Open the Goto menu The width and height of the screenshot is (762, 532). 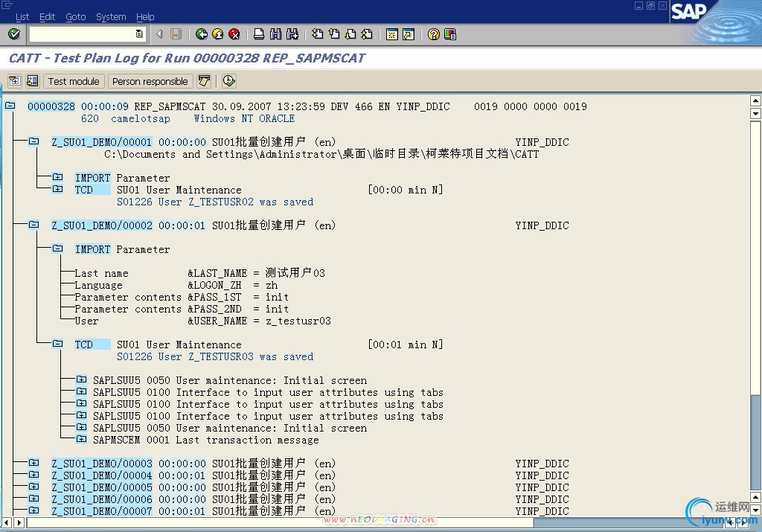point(76,16)
